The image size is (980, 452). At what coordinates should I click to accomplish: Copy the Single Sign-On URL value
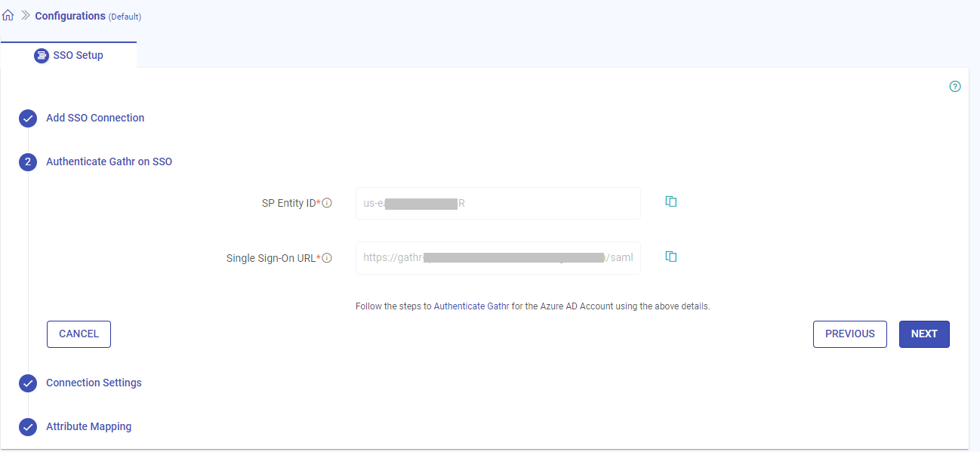[x=670, y=257]
